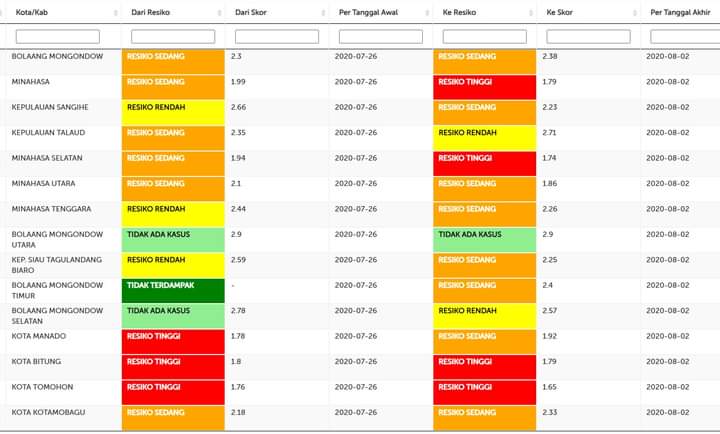Click Ke Skor value 2.38
Screen dimensions: 720x434
(x=550, y=56)
